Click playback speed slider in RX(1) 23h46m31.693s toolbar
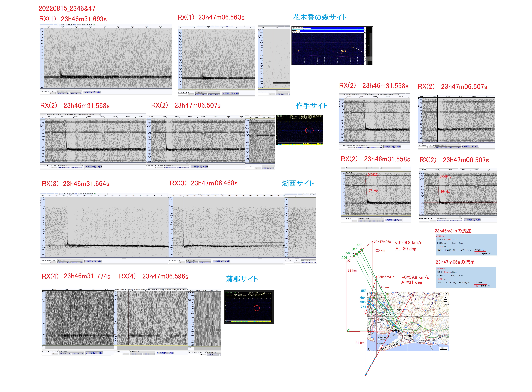Screen dimensions: 532x392 pos(99,25)
